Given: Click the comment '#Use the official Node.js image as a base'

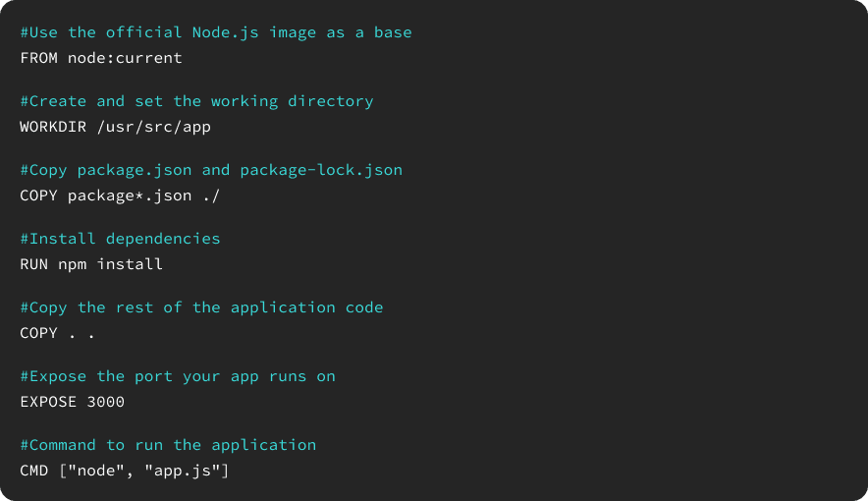Looking at the screenshot, I should (216, 32).
